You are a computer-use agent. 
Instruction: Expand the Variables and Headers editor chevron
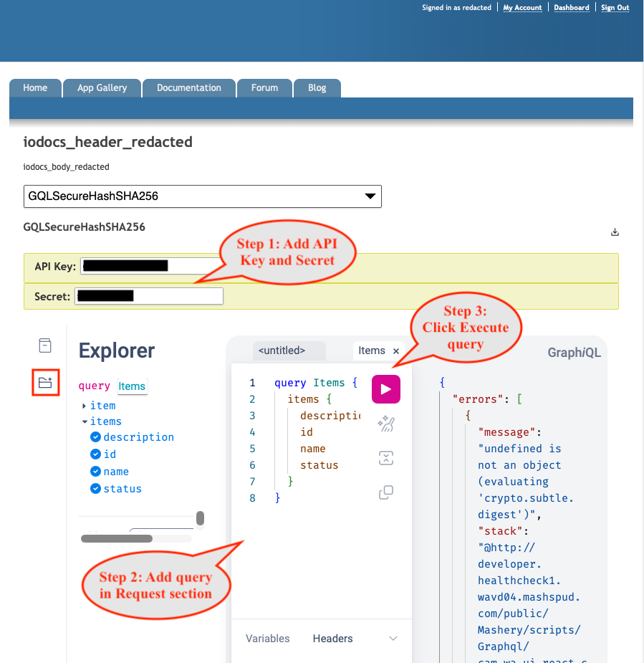click(393, 639)
